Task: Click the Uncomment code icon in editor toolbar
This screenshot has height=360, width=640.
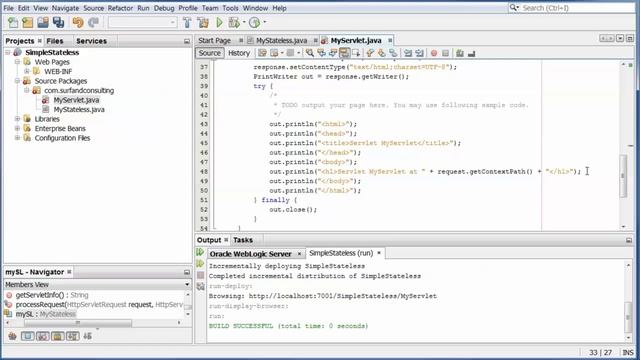Action: [x=471, y=53]
